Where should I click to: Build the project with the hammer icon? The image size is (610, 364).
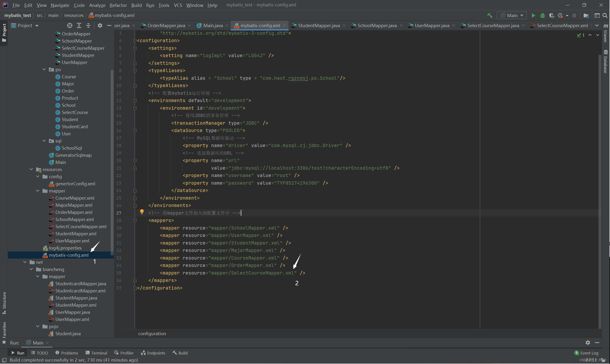tap(490, 15)
